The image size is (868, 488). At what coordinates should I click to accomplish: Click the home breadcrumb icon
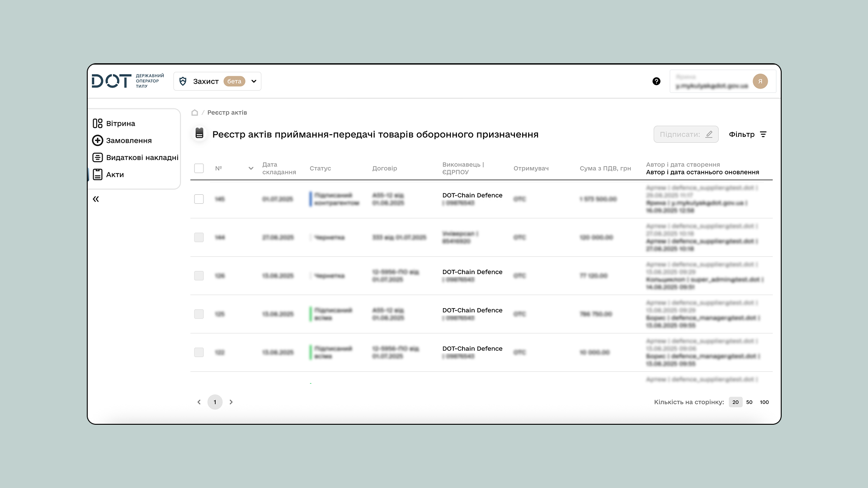click(x=194, y=113)
